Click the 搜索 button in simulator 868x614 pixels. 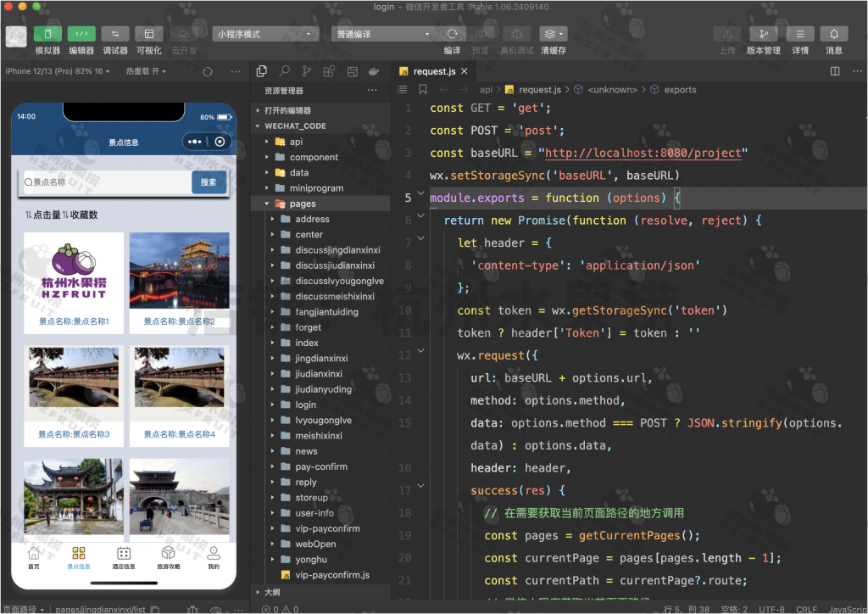click(x=209, y=182)
